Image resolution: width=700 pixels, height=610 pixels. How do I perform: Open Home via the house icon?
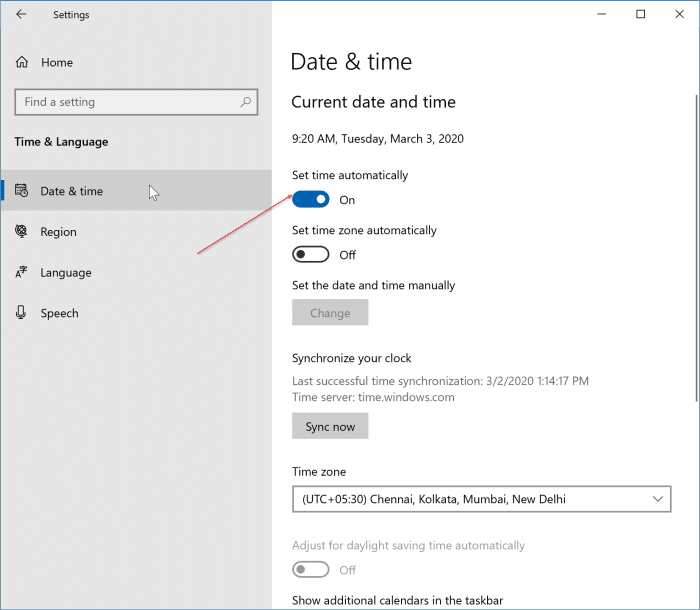(22, 62)
